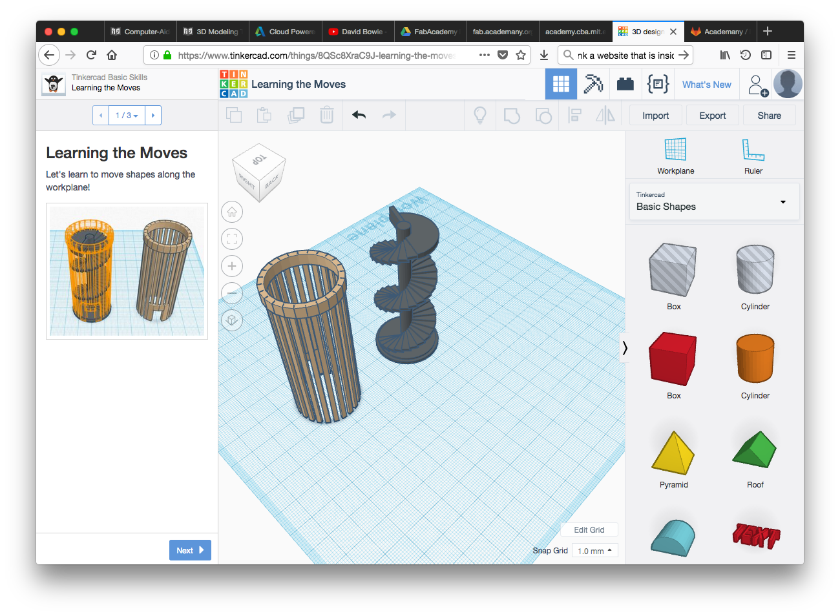Click the view cube orientation widget
Image resolution: width=840 pixels, height=616 pixels.
pos(258,172)
